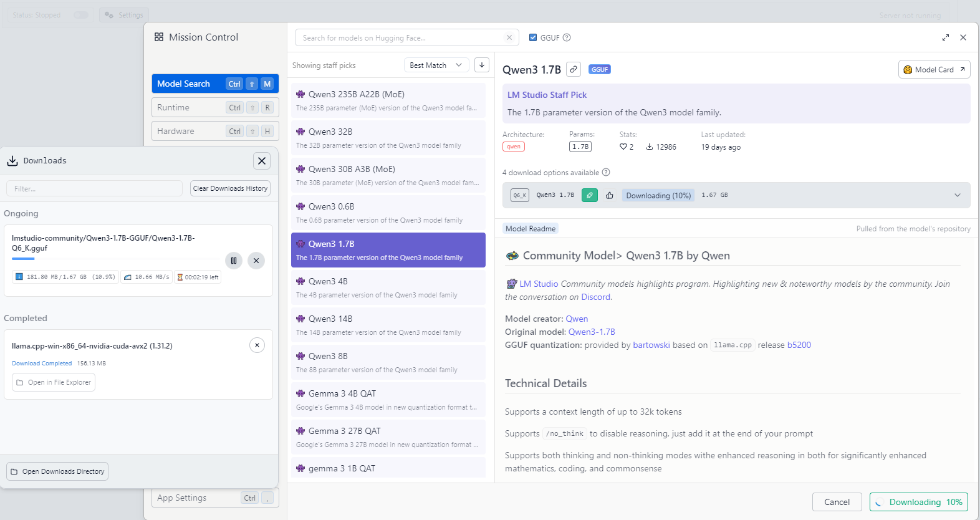The width and height of the screenshot is (980, 520).
Task: Select Qwen3 30B A3B (MoE) model
Action: 388,175
